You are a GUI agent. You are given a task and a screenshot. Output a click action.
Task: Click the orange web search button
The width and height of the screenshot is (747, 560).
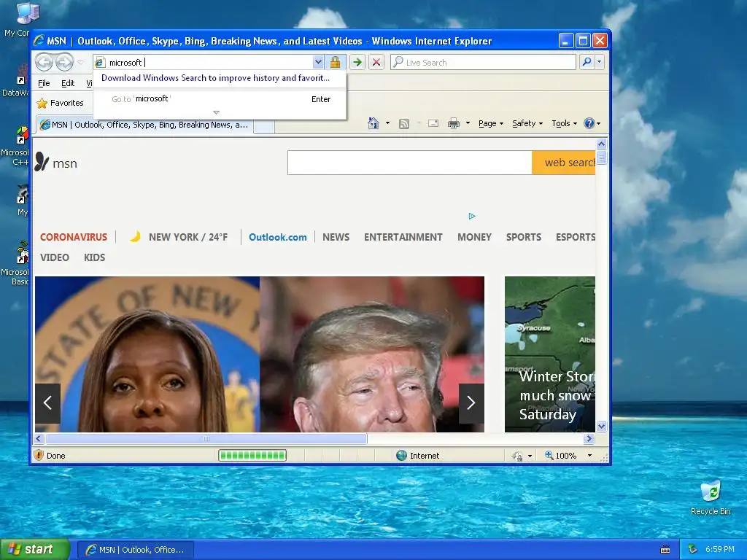pyautogui.click(x=564, y=163)
